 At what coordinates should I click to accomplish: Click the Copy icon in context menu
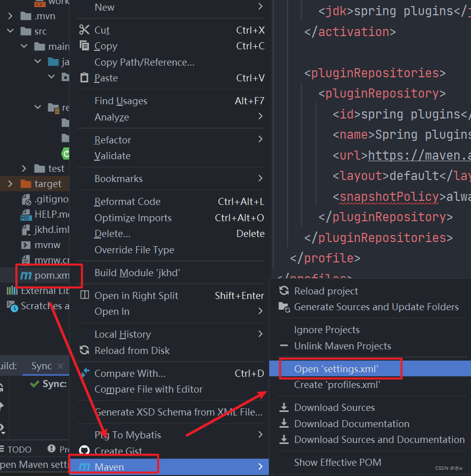84,46
